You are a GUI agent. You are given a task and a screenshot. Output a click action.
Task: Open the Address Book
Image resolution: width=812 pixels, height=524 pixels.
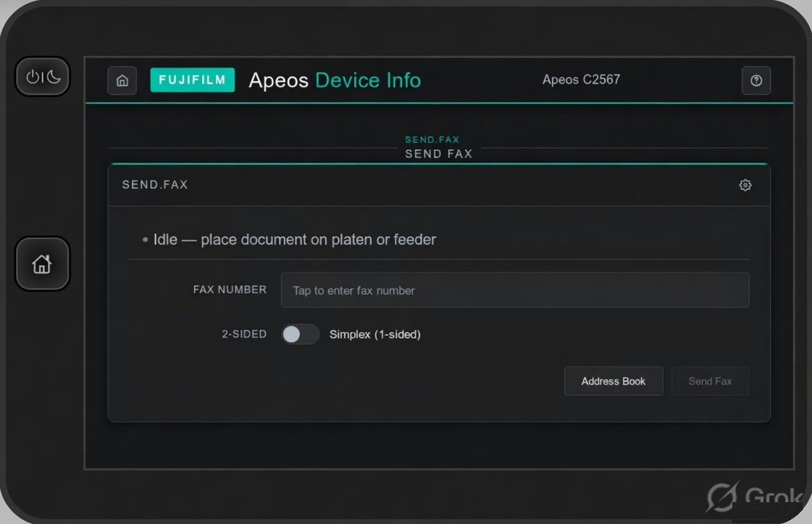[x=613, y=381]
